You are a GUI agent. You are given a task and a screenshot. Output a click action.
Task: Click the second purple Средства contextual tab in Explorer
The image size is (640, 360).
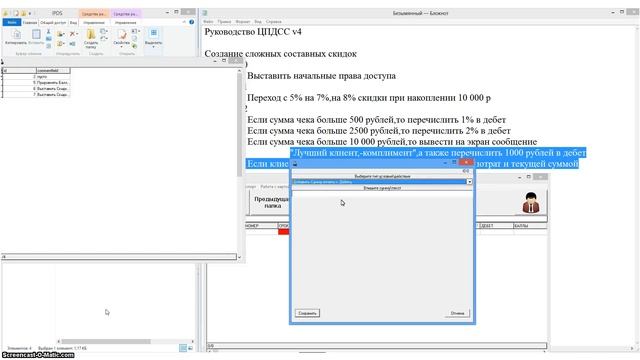(x=126, y=13)
